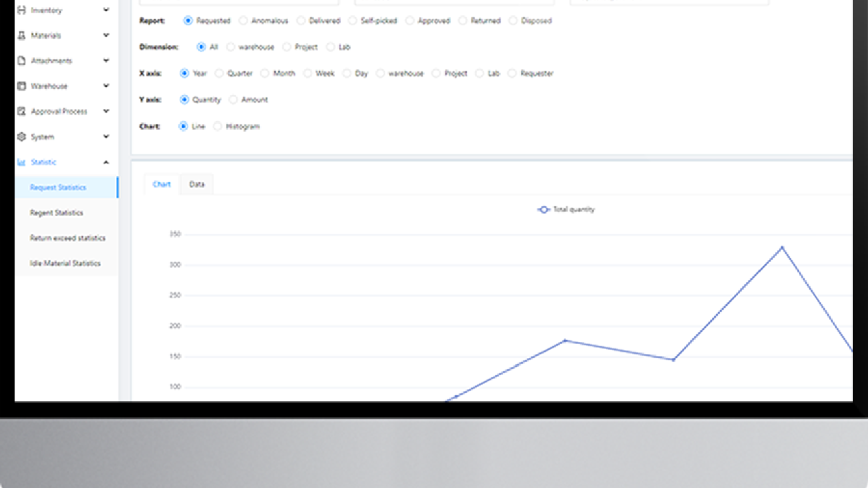Collapse the Statistic menu chevron
The image size is (868, 488).
pyautogui.click(x=106, y=162)
